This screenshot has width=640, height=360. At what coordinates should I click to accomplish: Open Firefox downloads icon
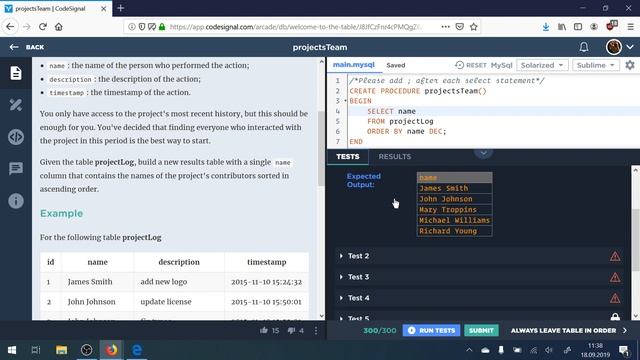[546, 27]
